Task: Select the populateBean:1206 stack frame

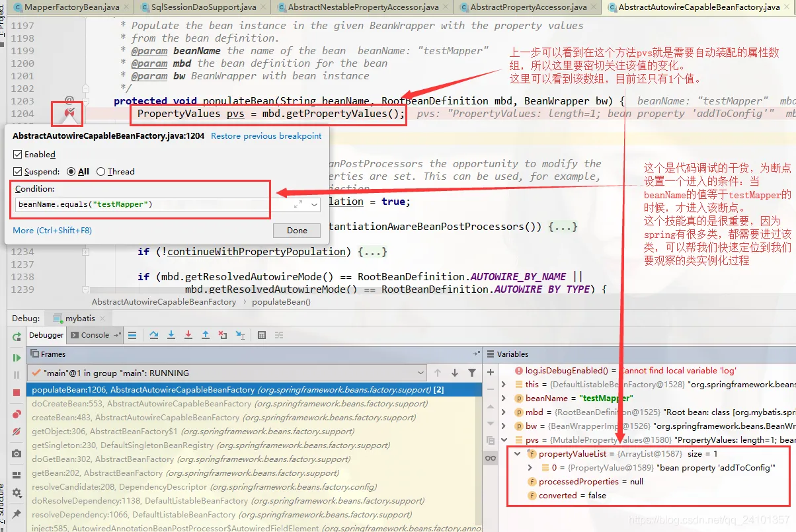Action: (255, 389)
